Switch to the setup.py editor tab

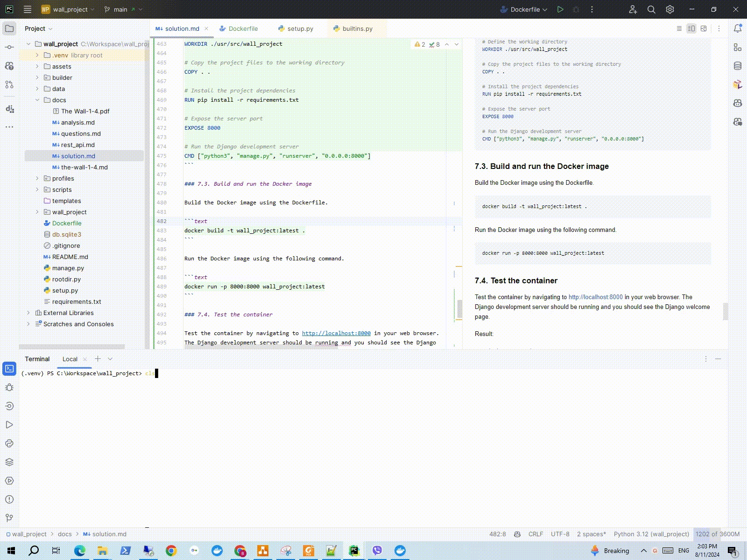[296, 28]
